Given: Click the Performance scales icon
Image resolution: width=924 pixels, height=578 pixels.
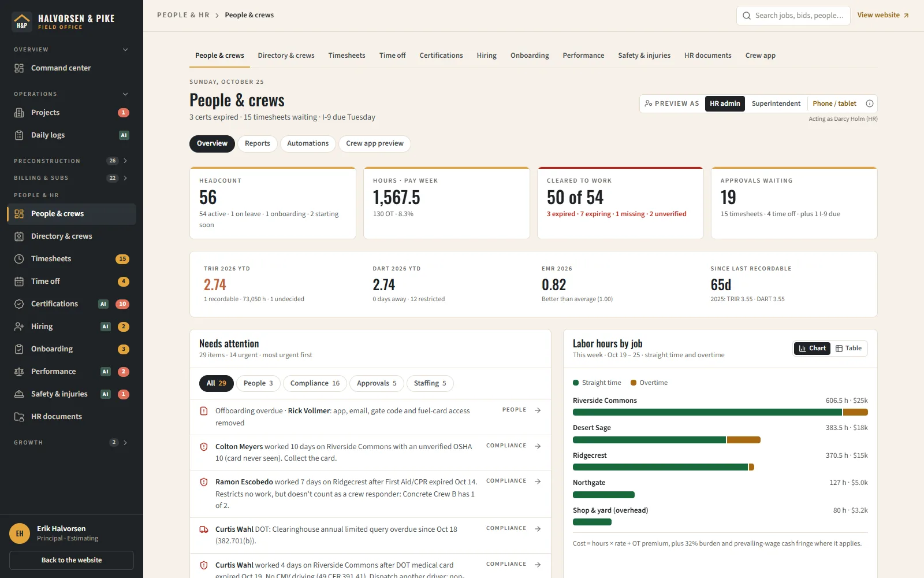Looking at the screenshot, I should (19, 372).
